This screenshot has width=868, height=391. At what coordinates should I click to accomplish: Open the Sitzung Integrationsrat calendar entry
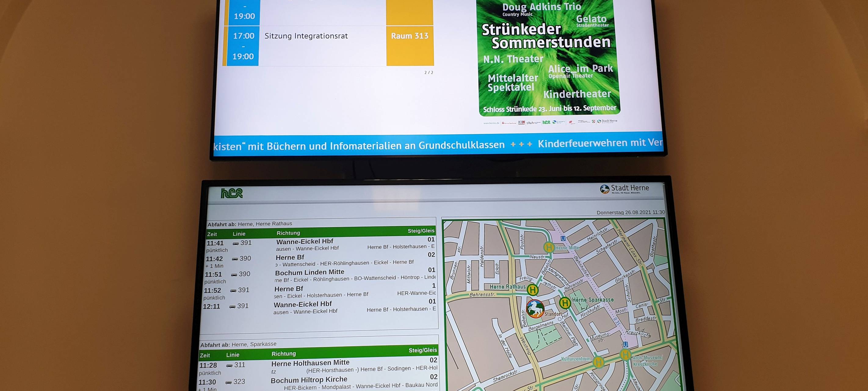pos(306,36)
